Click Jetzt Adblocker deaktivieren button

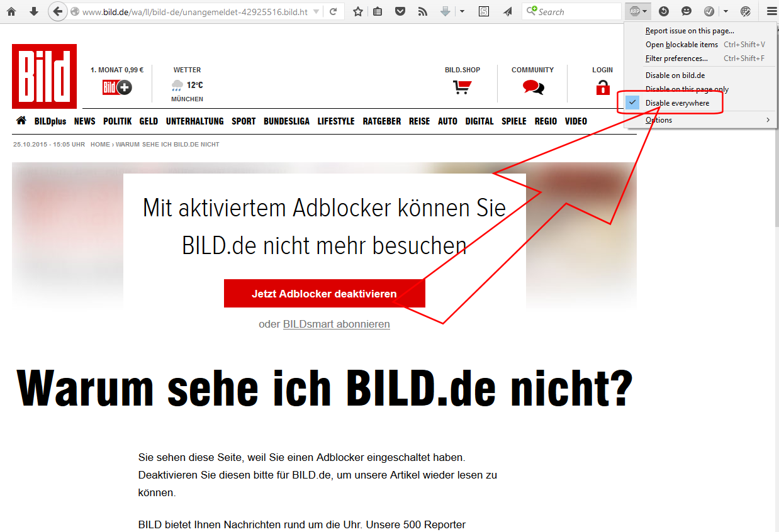(324, 294)
